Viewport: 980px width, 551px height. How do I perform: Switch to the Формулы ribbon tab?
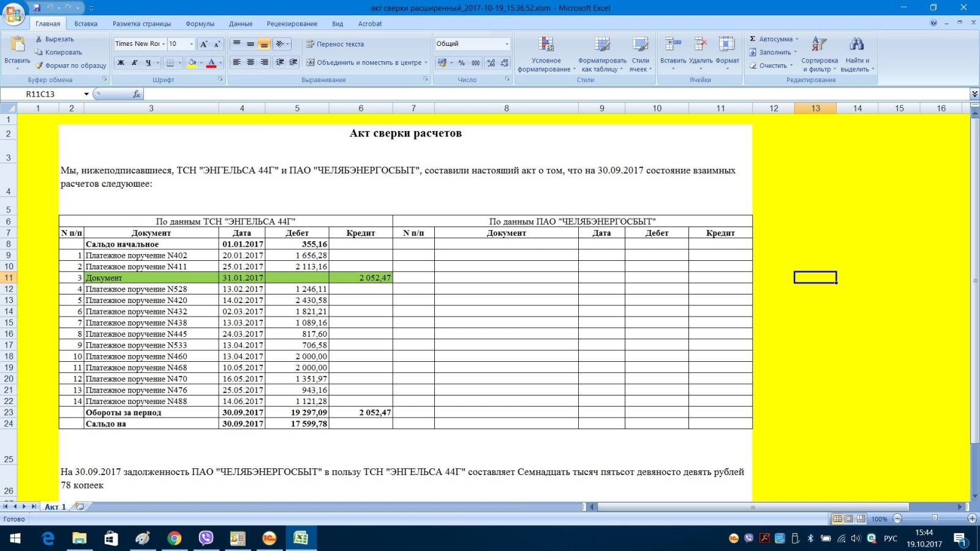pos(200,24)
